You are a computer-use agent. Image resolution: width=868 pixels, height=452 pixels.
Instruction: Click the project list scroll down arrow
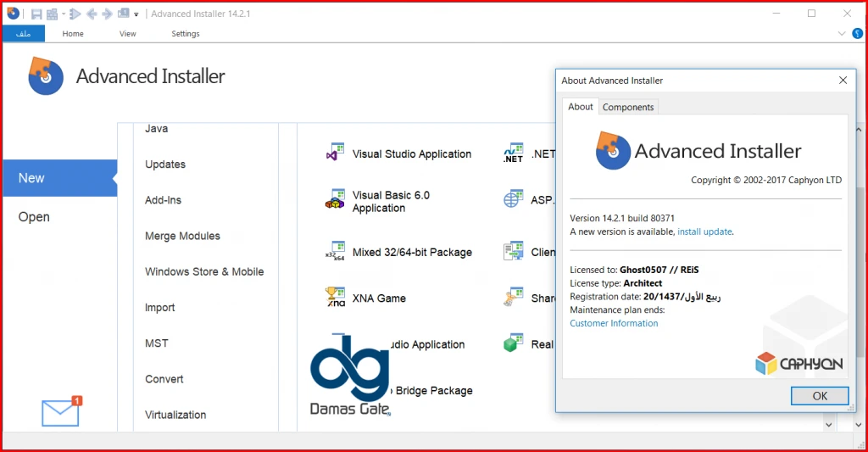828,425
